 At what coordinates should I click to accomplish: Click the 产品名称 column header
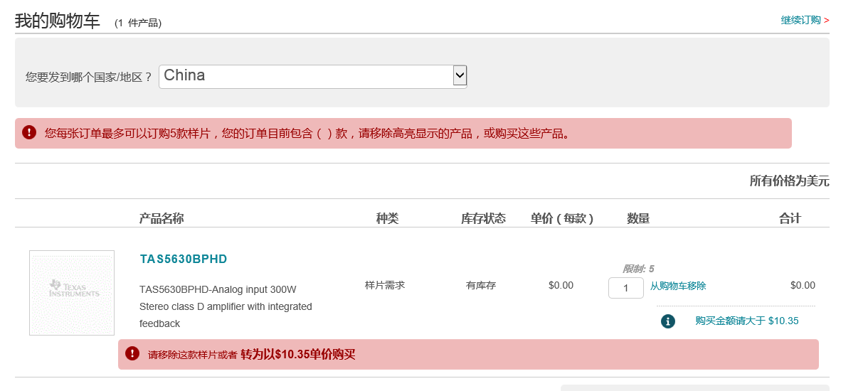[x=162, y=218]
